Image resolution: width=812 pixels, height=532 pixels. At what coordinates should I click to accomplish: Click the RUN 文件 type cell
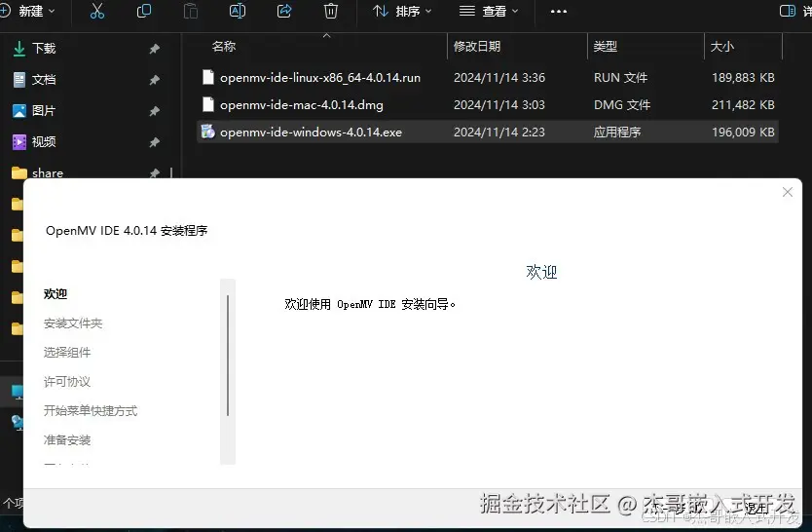[620, 78]
